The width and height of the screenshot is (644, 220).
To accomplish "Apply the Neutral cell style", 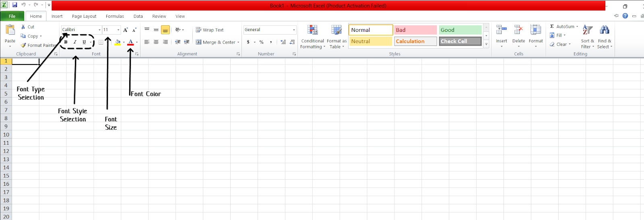I will click(x=371, y=41).
